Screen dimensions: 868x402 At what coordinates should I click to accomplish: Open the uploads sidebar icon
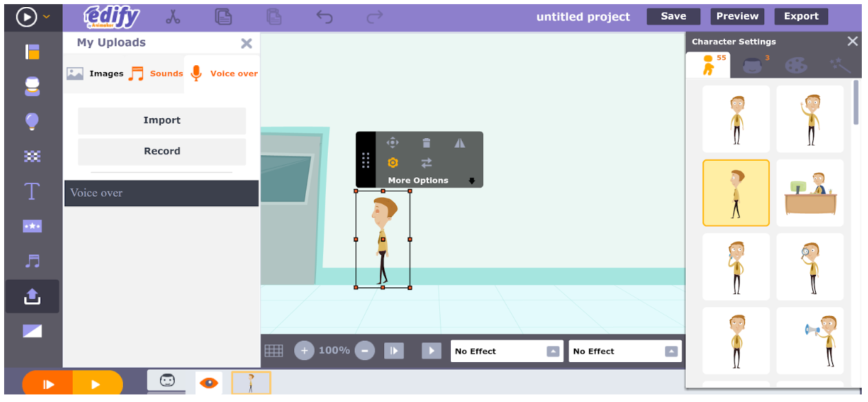[x=32, y=296]
